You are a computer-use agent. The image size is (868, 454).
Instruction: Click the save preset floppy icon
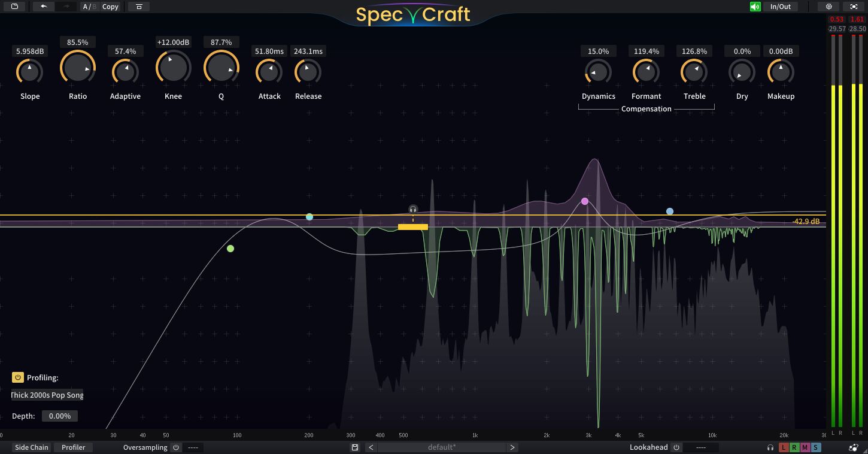point(354,447)
